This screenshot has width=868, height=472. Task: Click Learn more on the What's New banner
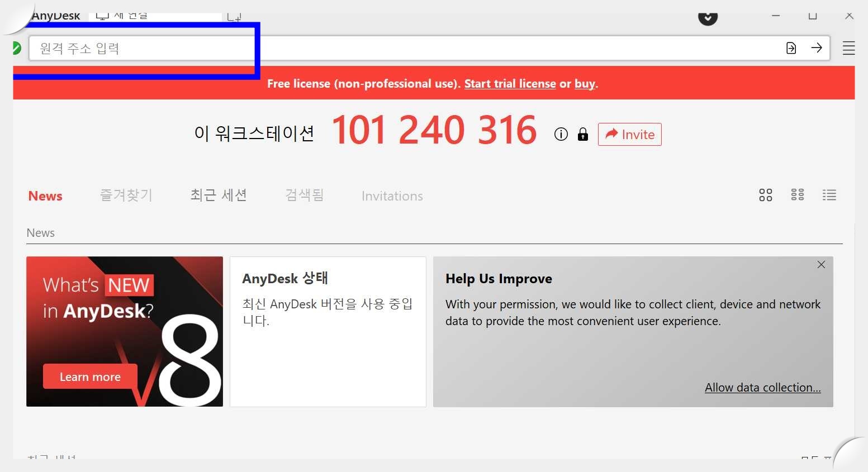coord(89,376)
